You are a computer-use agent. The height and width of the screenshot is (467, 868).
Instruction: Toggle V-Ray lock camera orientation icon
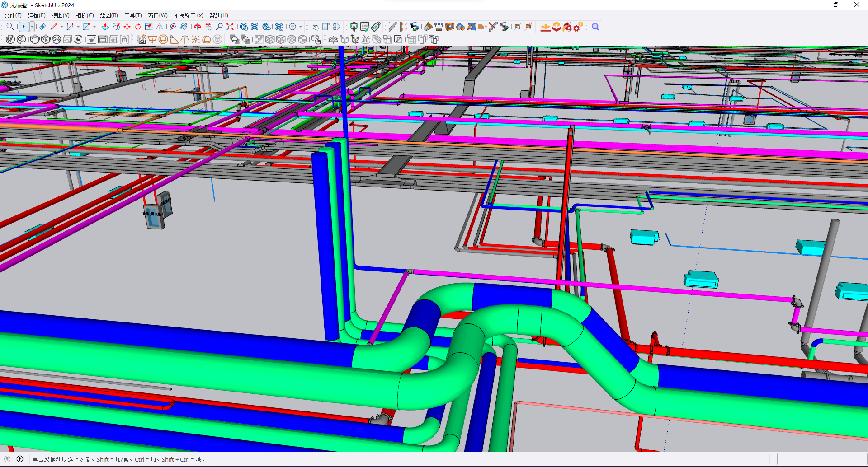pyautogui.click(x=124, y=40)
